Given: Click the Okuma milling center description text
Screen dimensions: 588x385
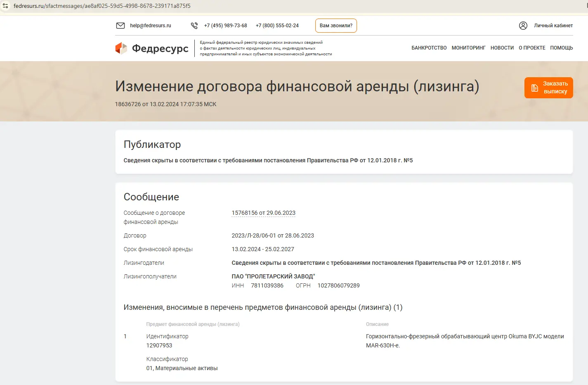Looking at the screenshot, I should (x=465, y=341).
